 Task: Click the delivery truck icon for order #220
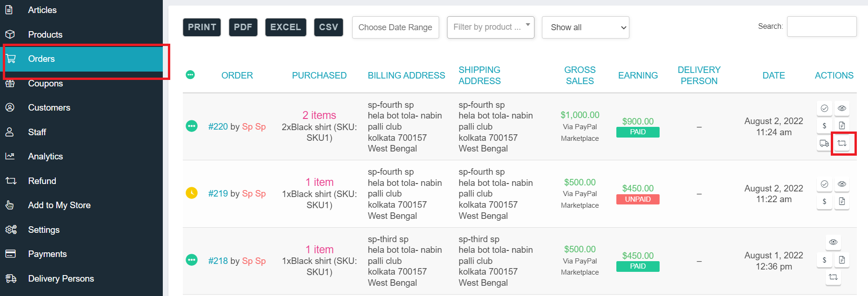(x=824, y=143)
